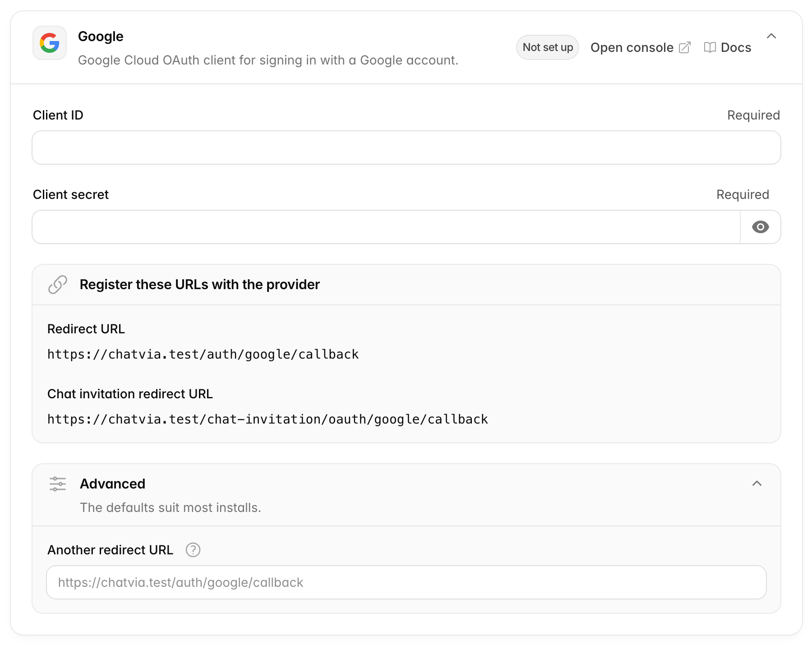
Task: Toggle client secret visibility eye icon
Action: 761,227
